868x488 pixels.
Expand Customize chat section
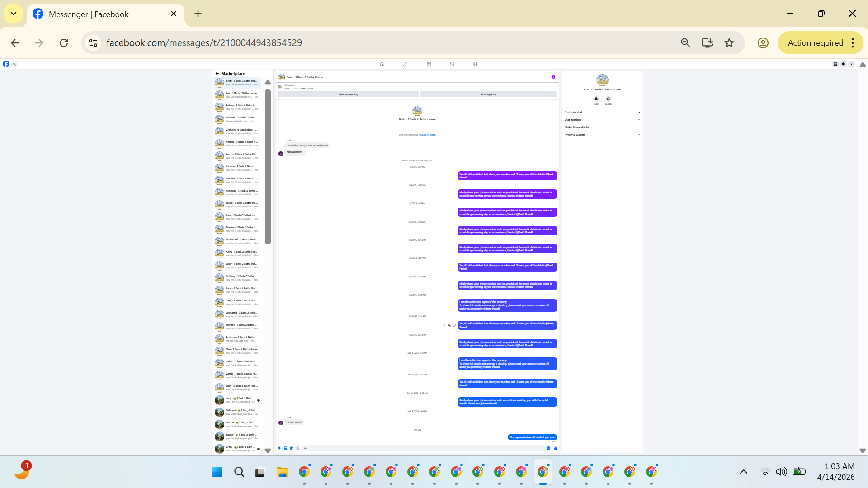602,112
